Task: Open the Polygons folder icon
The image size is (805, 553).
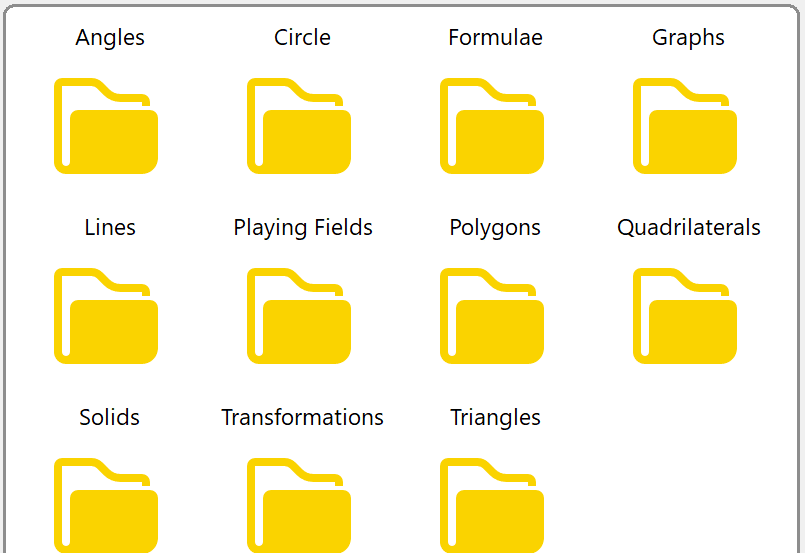Action: coord(492,316)
